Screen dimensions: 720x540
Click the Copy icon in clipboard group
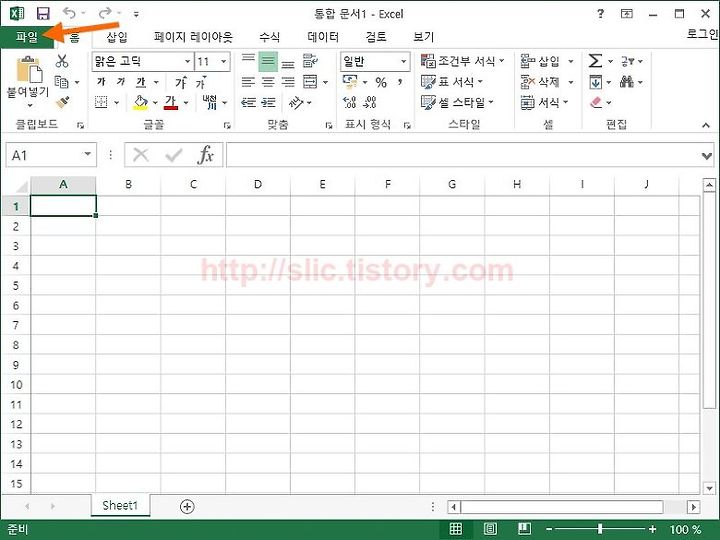[x=62, y=82]
